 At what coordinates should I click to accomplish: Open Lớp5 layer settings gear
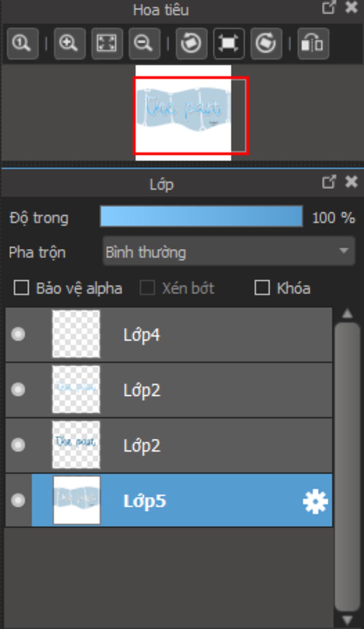point(315,502)
